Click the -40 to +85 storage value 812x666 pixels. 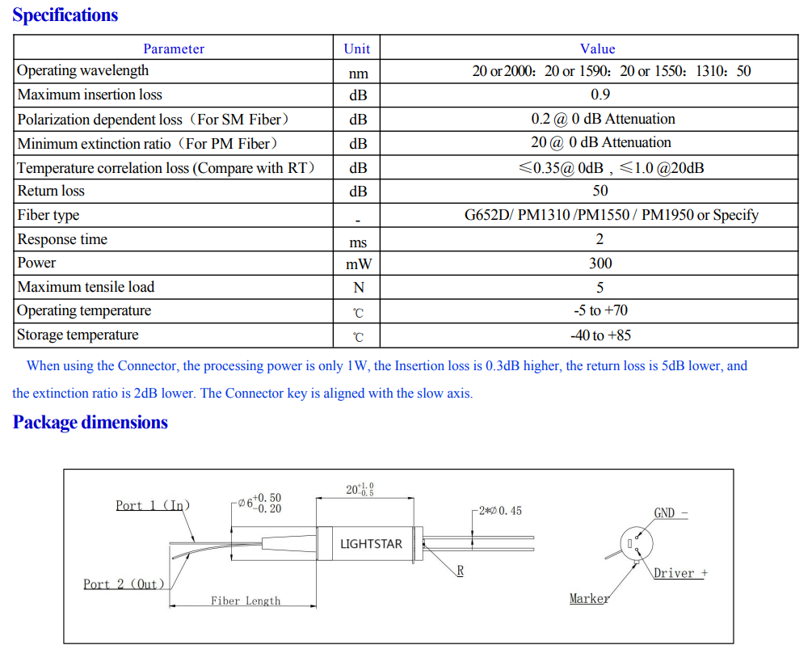pos(599,335)
